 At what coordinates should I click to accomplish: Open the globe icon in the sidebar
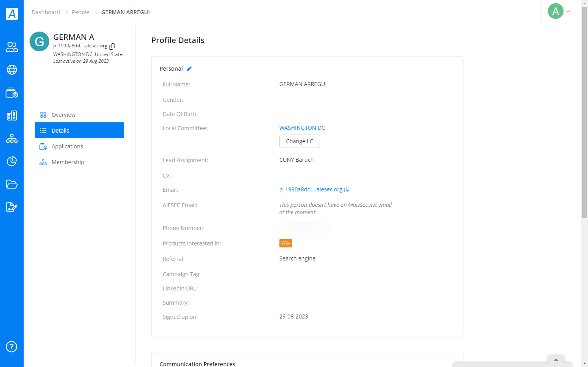click(12, 70)
